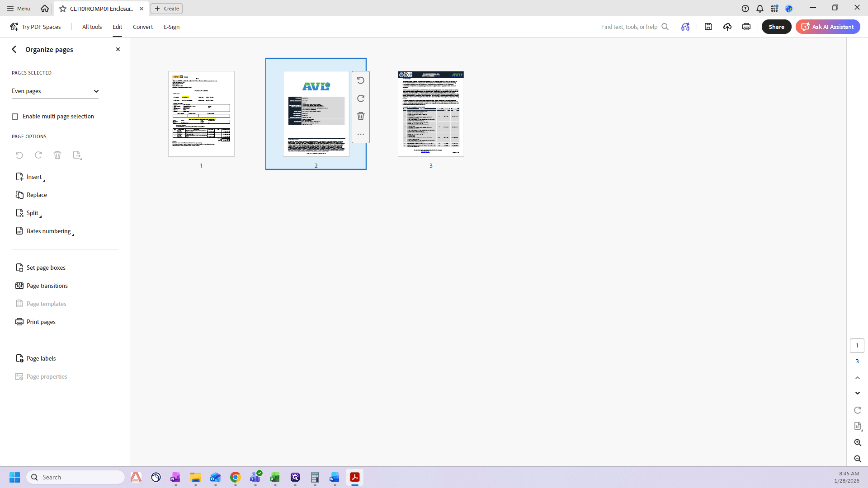
Task: Click Replace pages option
Action: tap(31, 195)
